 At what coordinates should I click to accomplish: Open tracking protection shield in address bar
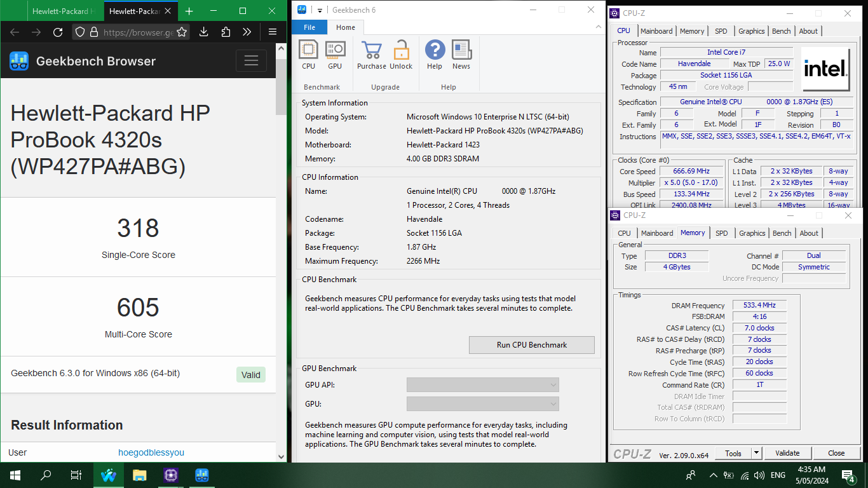79,32
